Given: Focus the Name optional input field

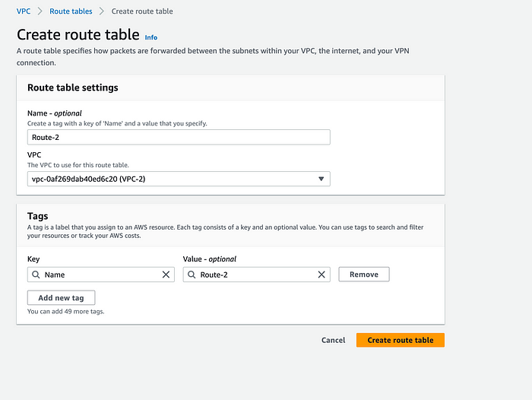Looking at the screenshot, I should [x=179, y=137].
